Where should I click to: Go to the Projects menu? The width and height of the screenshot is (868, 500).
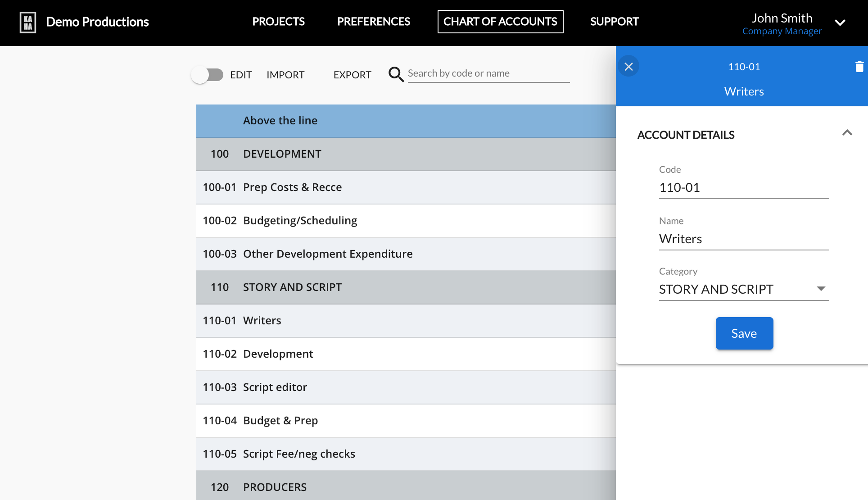click(x=278, y=22)
